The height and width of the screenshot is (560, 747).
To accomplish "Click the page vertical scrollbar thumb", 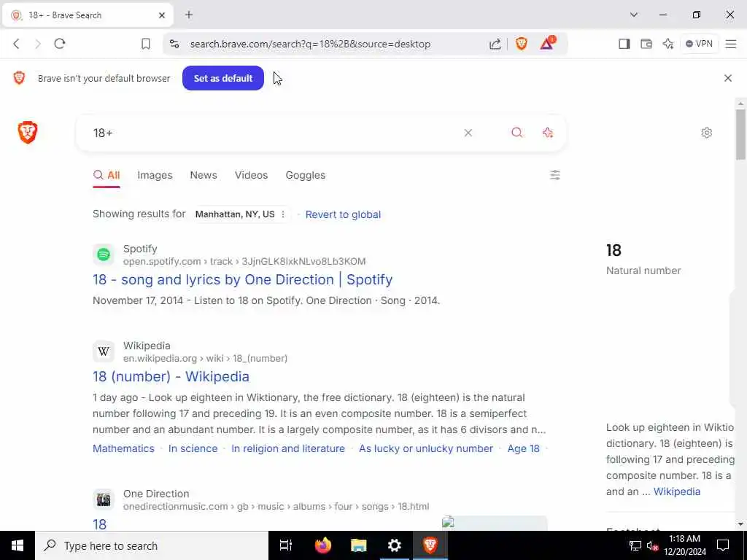I will (740, 135).
